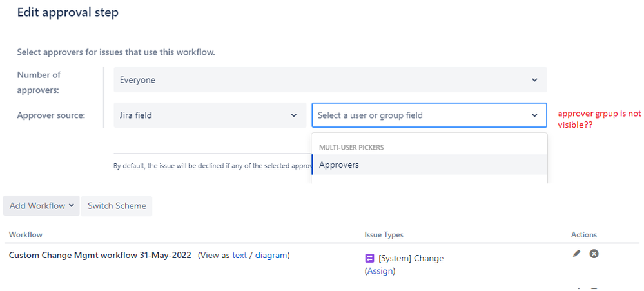Image resolution: width=644 pixels, height=291 pixels.
Task: Click the MULTI-USER PICKERS group header
Action: (351, 148)
